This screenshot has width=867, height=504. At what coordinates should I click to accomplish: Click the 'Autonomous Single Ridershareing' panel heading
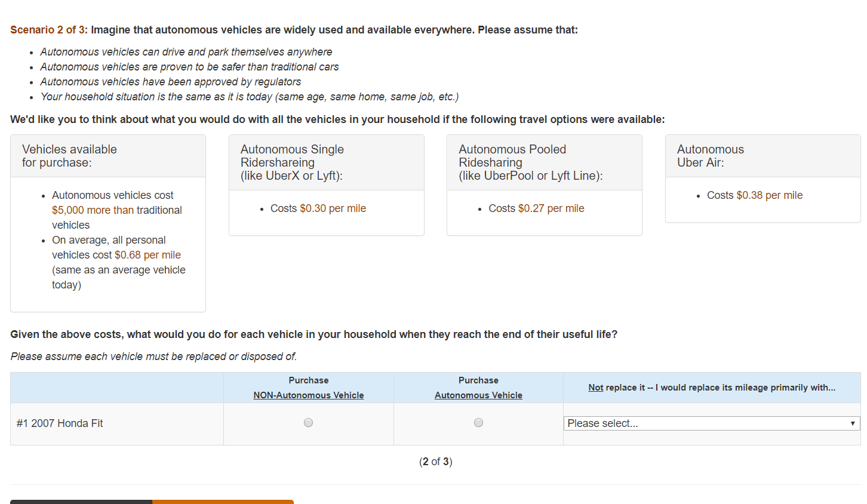point(292,162)
